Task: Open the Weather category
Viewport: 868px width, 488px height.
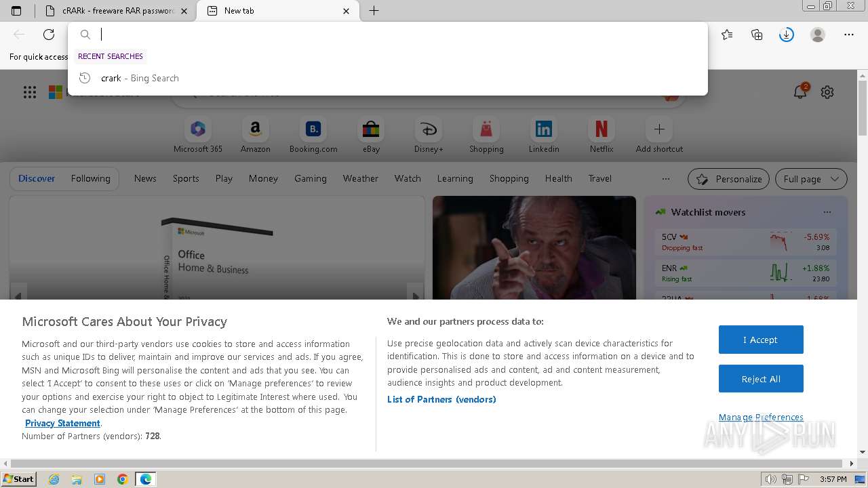Action: pyautogui.click(x=361, y=178)
